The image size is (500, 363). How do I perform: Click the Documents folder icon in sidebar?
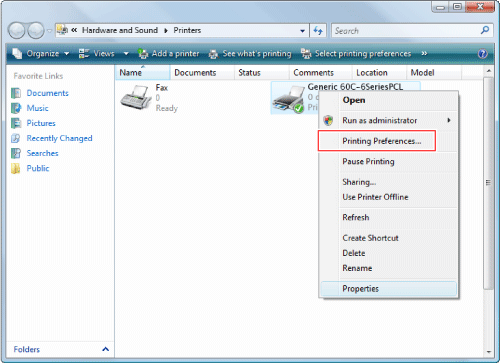pyautogui.click(x=16, y=93)
